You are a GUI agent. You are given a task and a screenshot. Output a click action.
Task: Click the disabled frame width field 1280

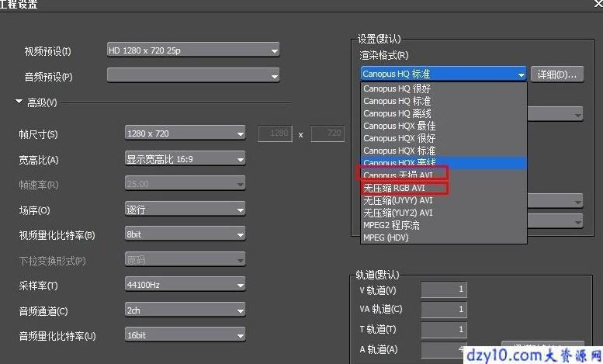tap(275, 133)
